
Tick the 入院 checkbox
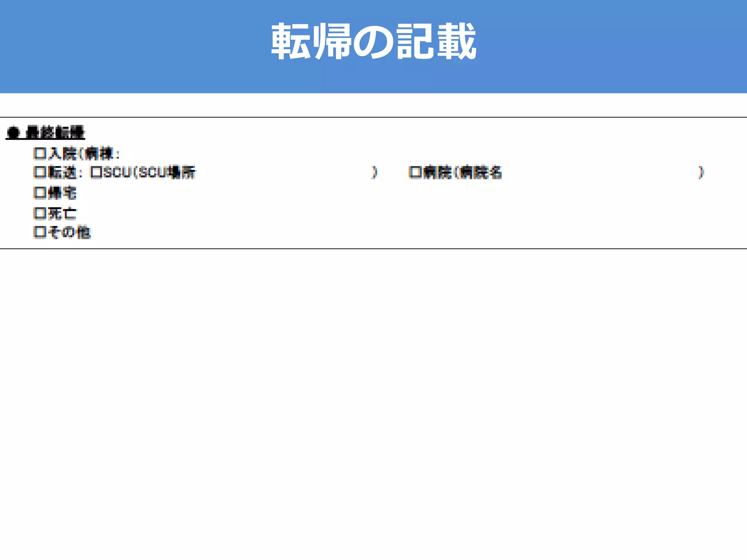pyautogui.click(x=40, y=153)
